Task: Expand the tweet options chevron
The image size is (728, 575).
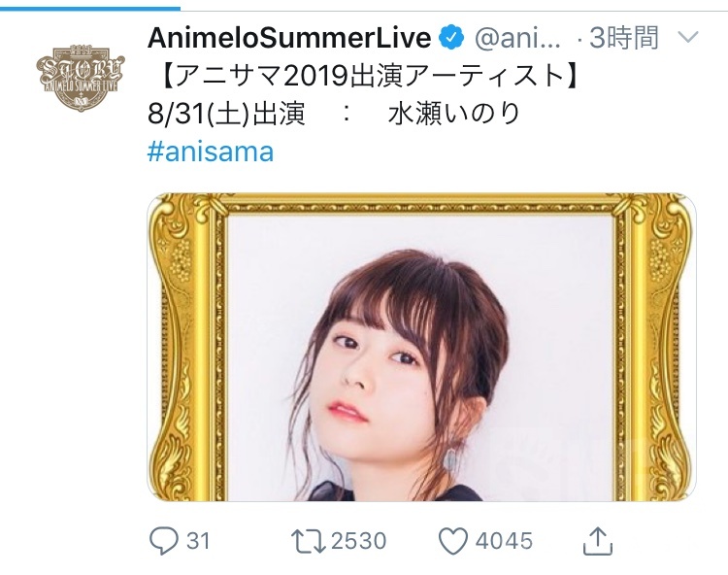Action: pos(688,37)
